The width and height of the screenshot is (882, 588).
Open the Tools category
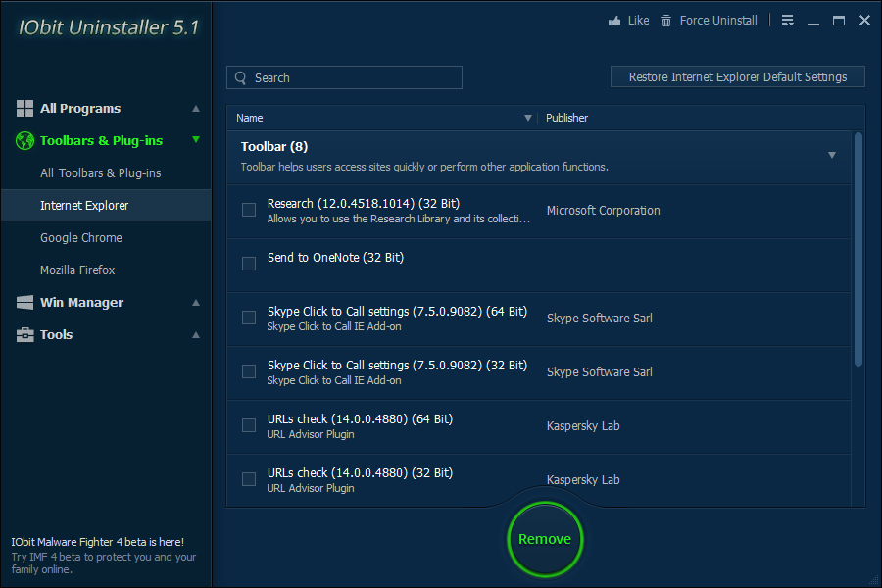pyautogui.click(x=56, y=335)
